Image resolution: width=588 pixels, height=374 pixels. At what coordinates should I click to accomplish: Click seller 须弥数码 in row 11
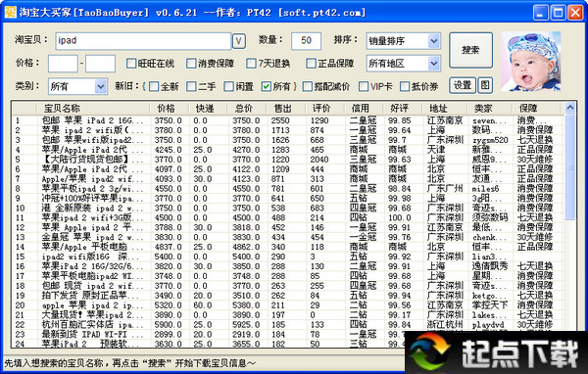click(x=490, y=217)
